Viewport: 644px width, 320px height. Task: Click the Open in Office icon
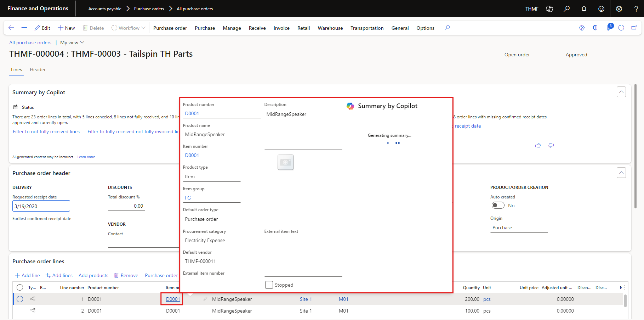[595, 28]
